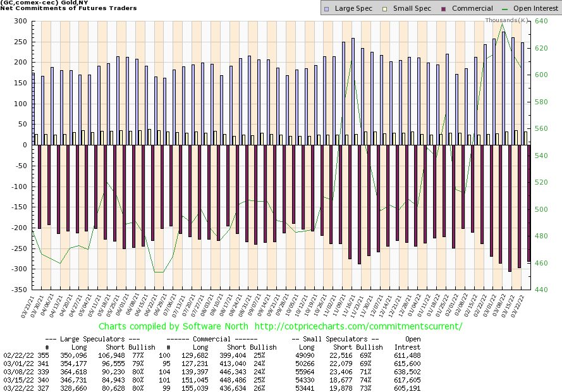Image resolution: width=562 pixels, height=392 pixels.
Task: Click the Thousands(K) axis unit label
Action: pyautogui.click(x=506, y=20)
